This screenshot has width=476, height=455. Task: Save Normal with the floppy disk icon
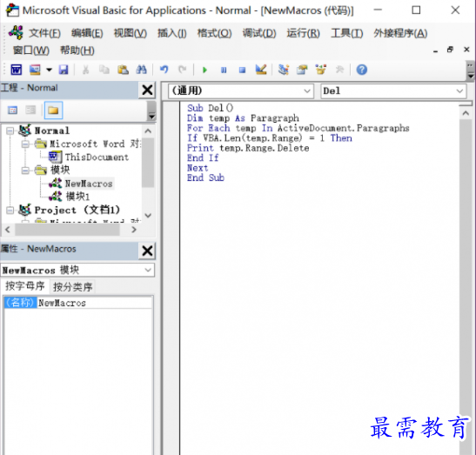[64, 70]
